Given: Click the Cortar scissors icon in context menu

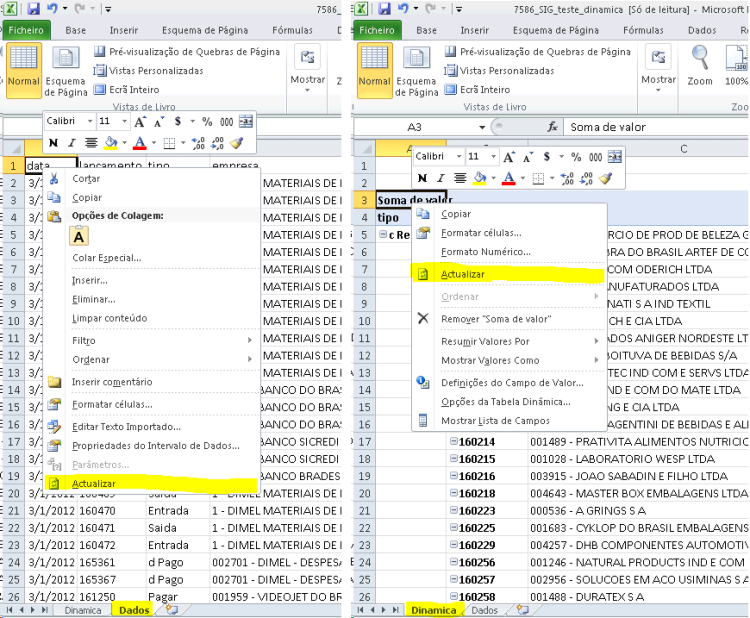Looking at the screenshot, I should point(54,178).
